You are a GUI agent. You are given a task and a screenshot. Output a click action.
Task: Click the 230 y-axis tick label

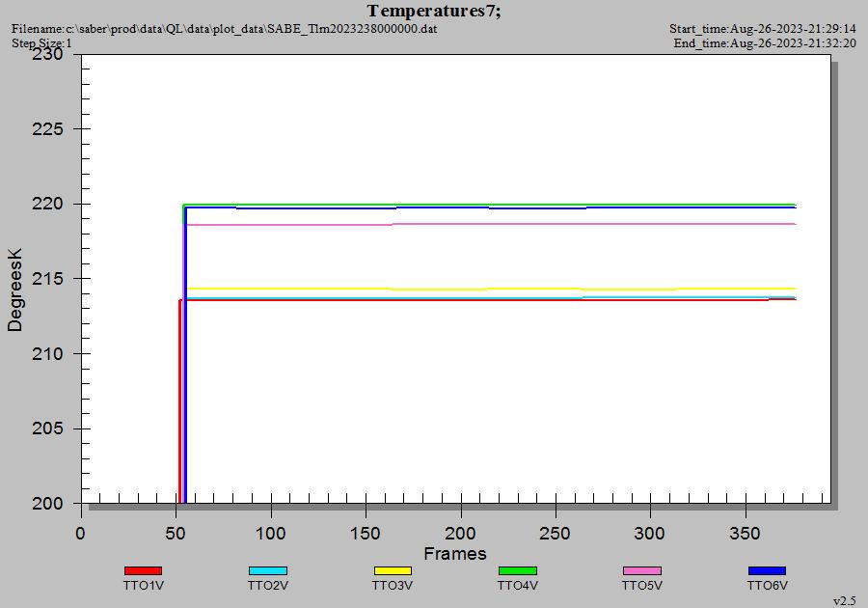pos(47,54)
